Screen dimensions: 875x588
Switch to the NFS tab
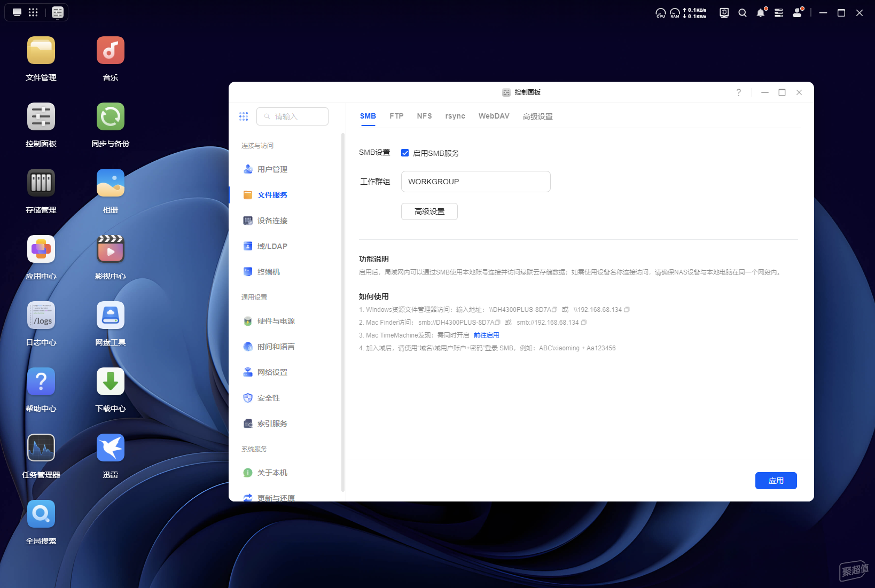(425, 116)
